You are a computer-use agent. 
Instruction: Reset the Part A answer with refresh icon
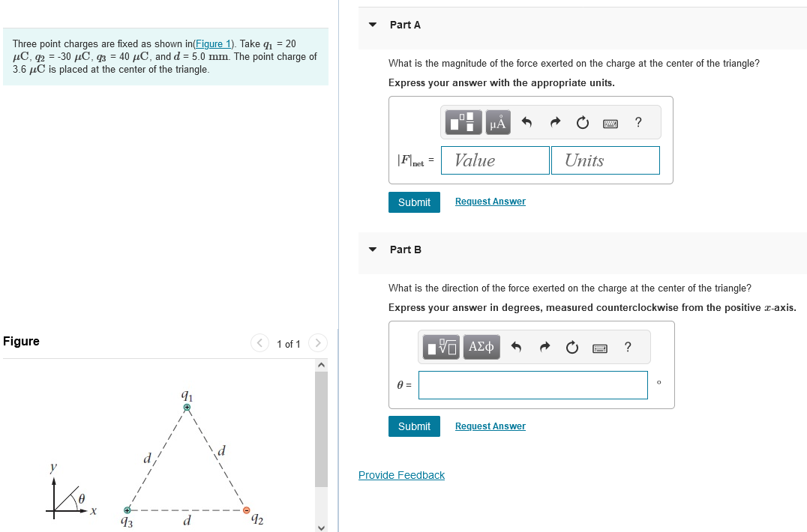click(x=582, y=121)
